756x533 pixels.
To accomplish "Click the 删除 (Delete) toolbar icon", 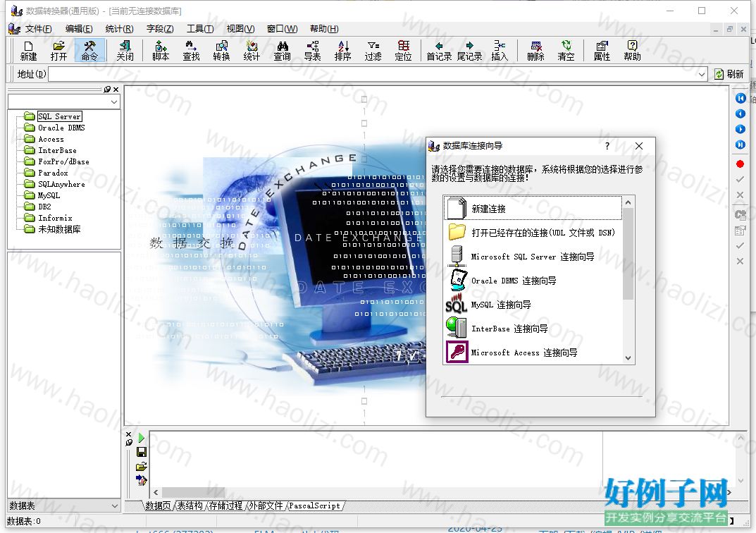I will click(535, 51).
